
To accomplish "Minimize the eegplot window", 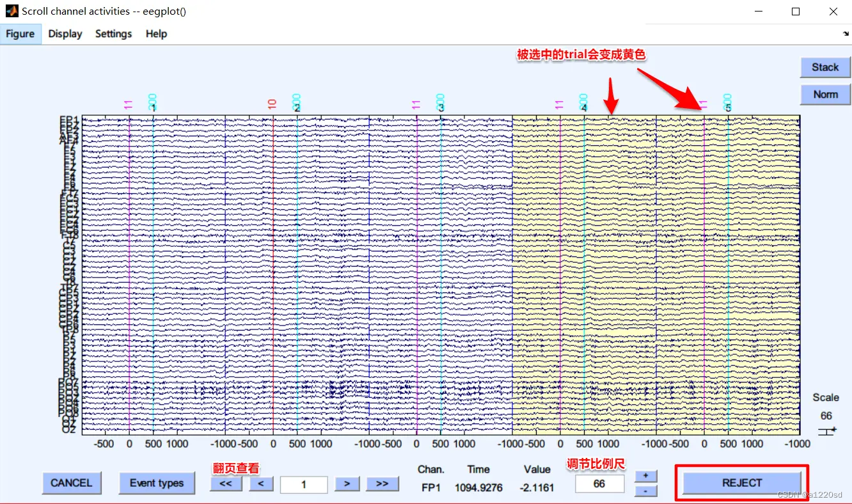I will [x=759, y=11].
